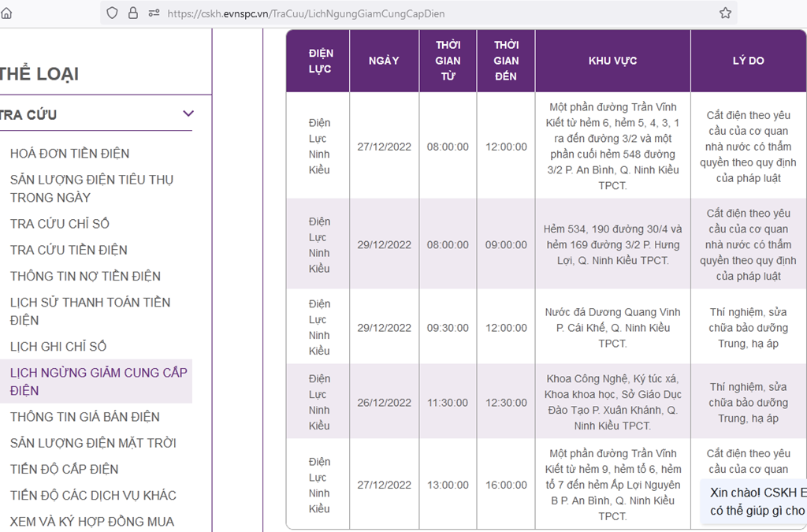Collapse the TRA CỨU section chevron
Viewport: 807px width, 532px height.
(x=188, y=113)
